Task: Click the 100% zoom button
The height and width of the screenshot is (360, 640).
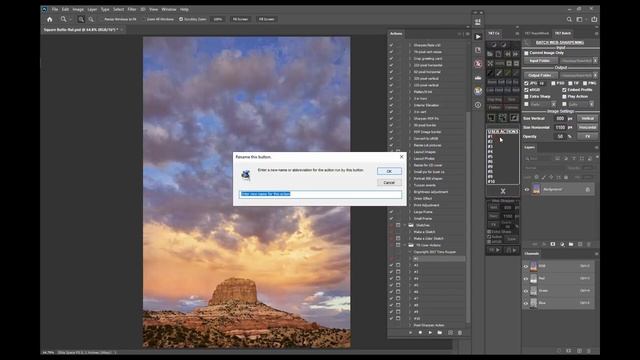Action: click(x=218, y=19)
